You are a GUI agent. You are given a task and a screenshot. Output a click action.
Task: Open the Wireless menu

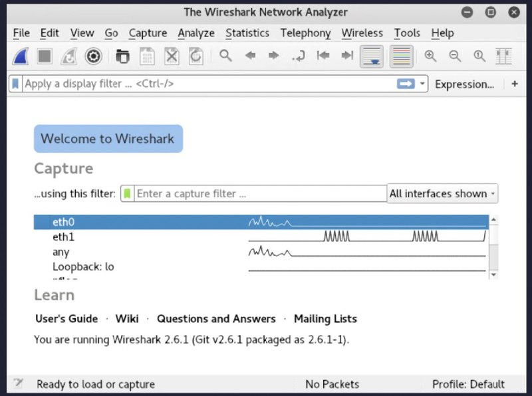pos(362,33)
